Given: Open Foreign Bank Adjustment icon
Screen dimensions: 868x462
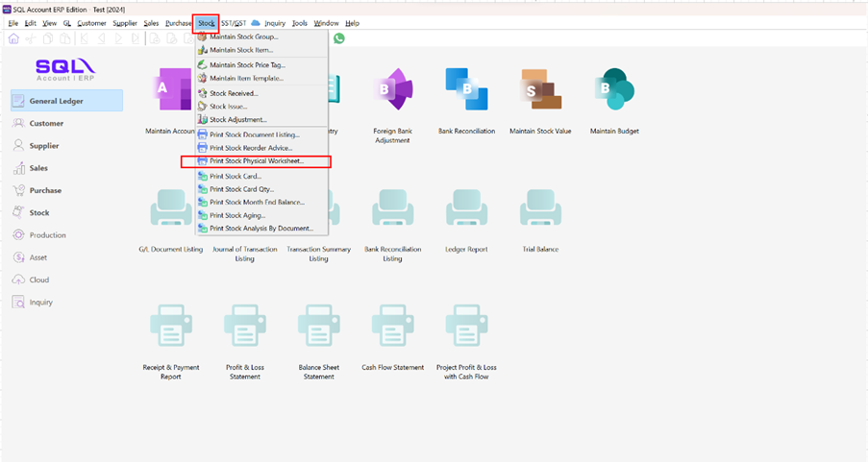Looking at the screenshot, I should pyautogui.click(x=392, y=91).
